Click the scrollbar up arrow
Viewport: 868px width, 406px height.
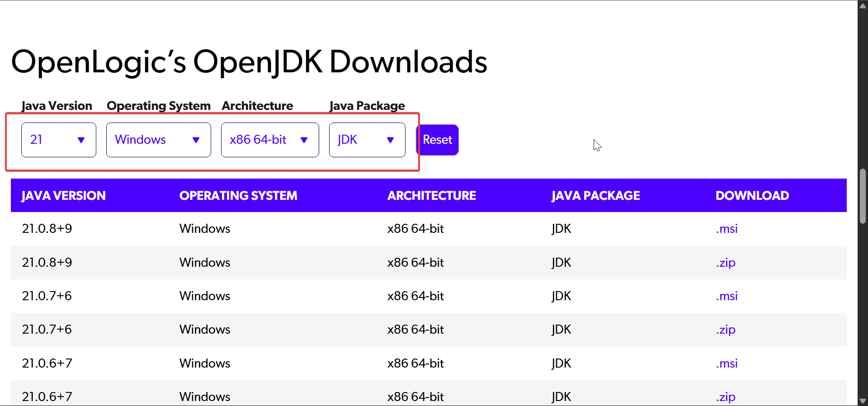863,5
